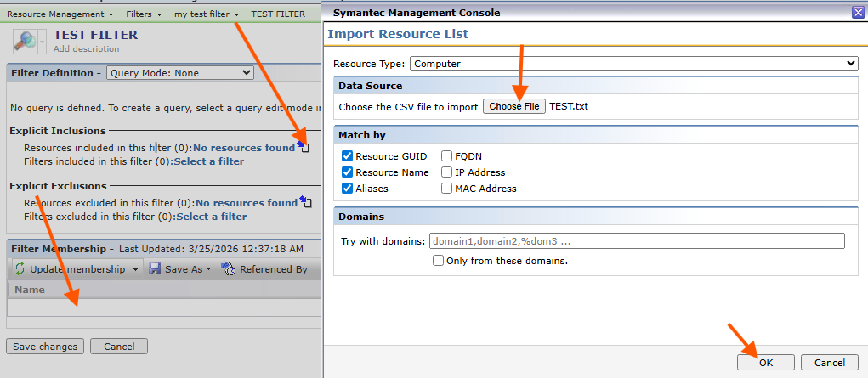Click import icon next to included resources
This screenshot has width=868, height=378.
(x=304, y=148)
